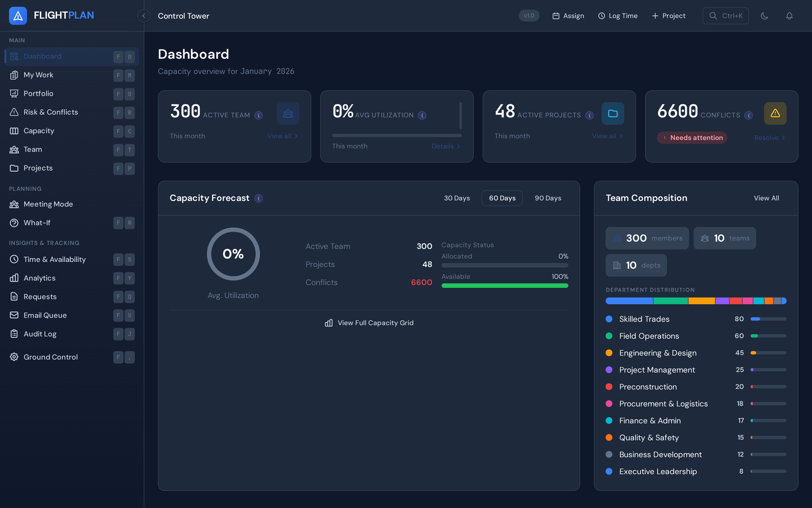Click the Finance & Admin row
812x508 pixels.
[x=696, y=421]
